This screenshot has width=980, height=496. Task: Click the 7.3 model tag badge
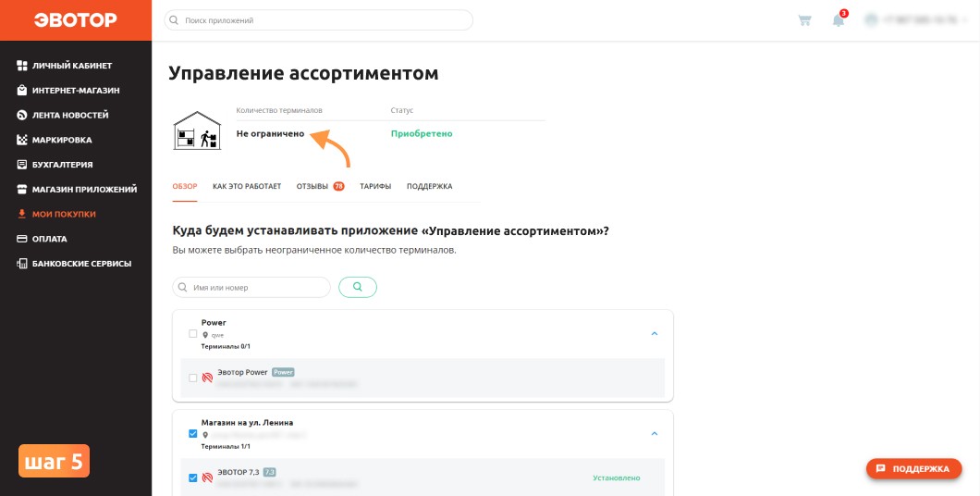point(269,472)
